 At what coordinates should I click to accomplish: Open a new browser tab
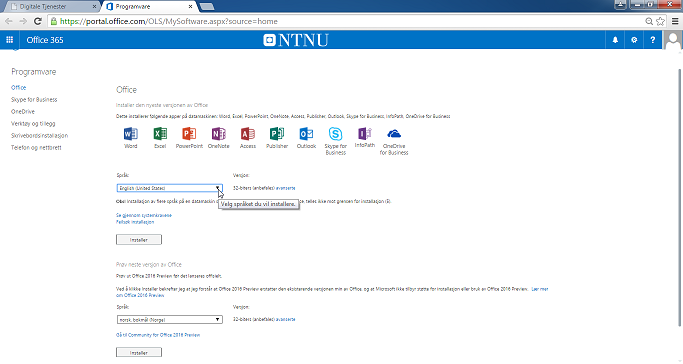(x=206, y=7)
